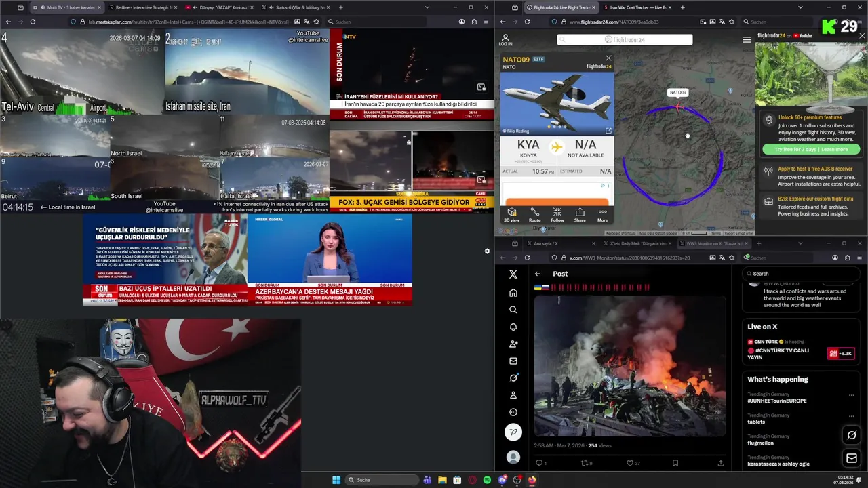This screenshot has width=868, height=488.
Task: Expand NTV stream fullscreen icon
Action: (x=481, y=87)
